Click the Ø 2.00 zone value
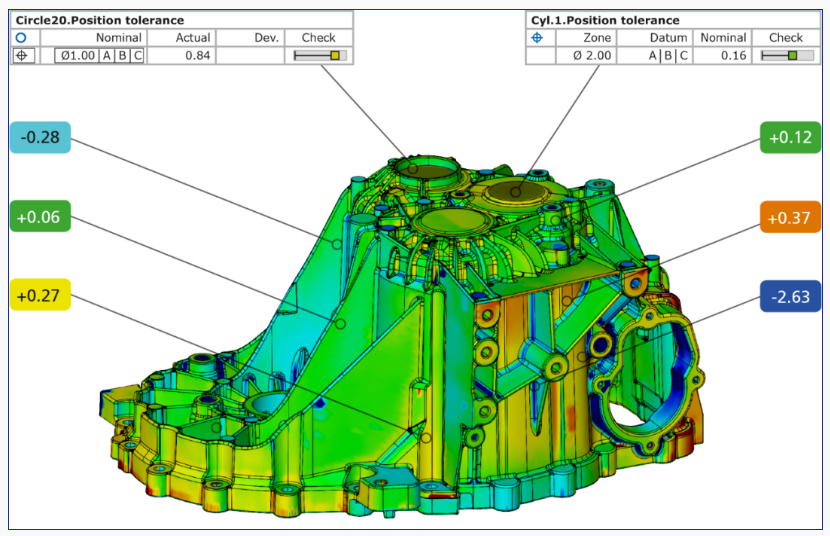The image size is (830, 536). coord(592,56)
